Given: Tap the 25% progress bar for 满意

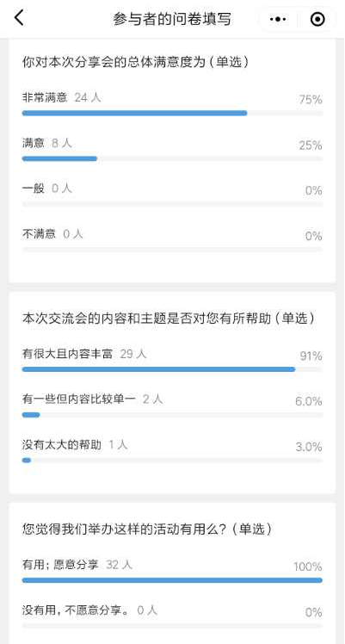Looking at the screenshot, I should click(172, 158).
